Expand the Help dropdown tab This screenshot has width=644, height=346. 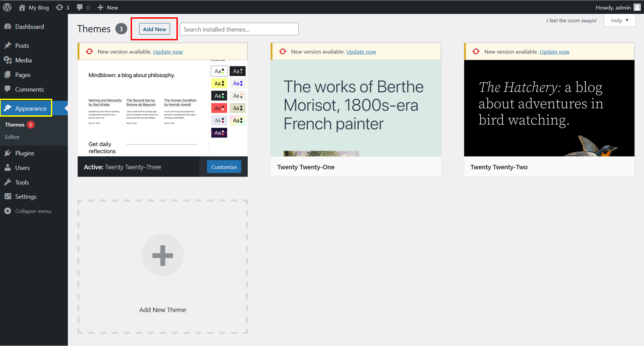[620, 21]
